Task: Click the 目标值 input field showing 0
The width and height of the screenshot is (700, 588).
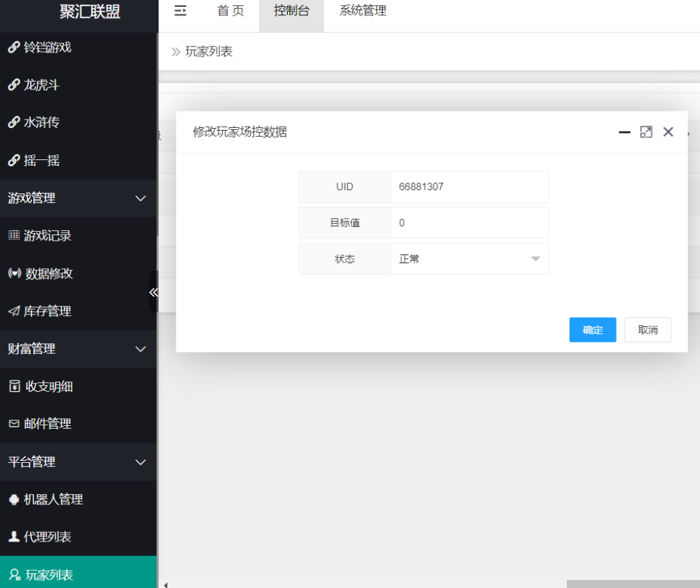Action: (x=470, y=222)
